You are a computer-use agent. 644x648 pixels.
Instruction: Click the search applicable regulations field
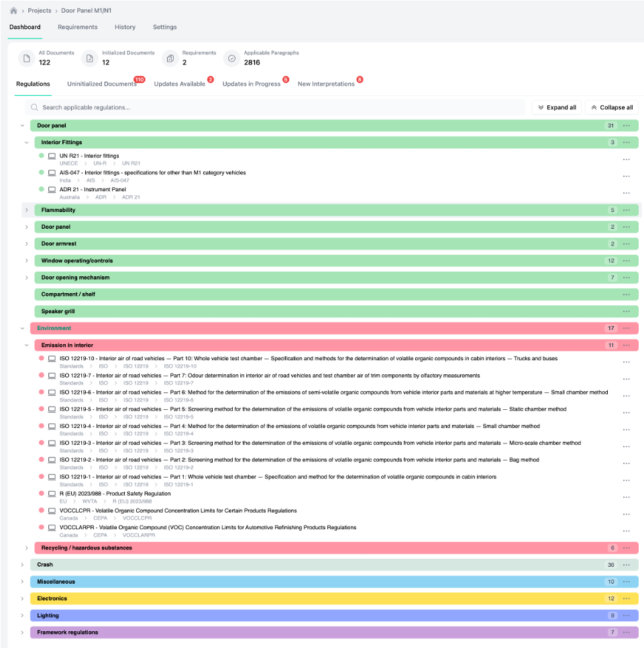point(275,107)
